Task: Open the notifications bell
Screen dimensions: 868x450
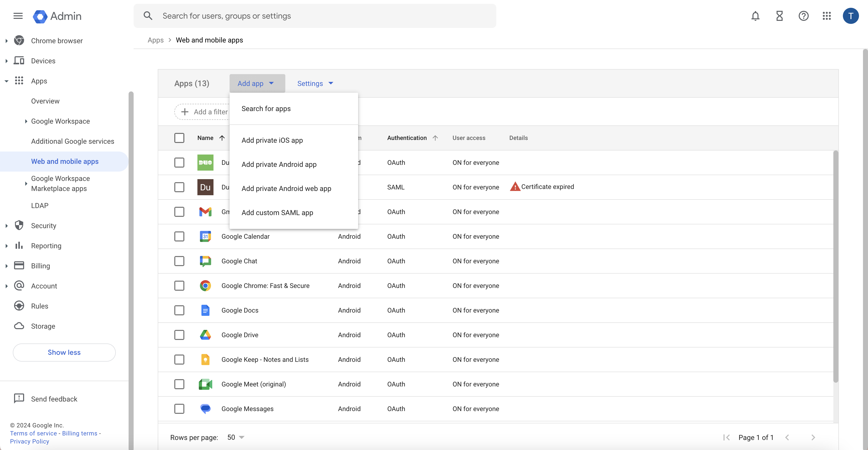Action: 755,16
